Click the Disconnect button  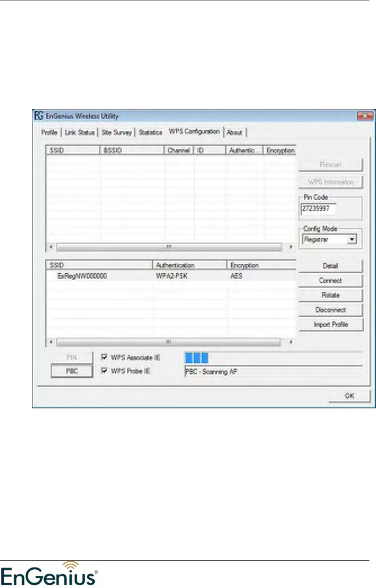331,310
